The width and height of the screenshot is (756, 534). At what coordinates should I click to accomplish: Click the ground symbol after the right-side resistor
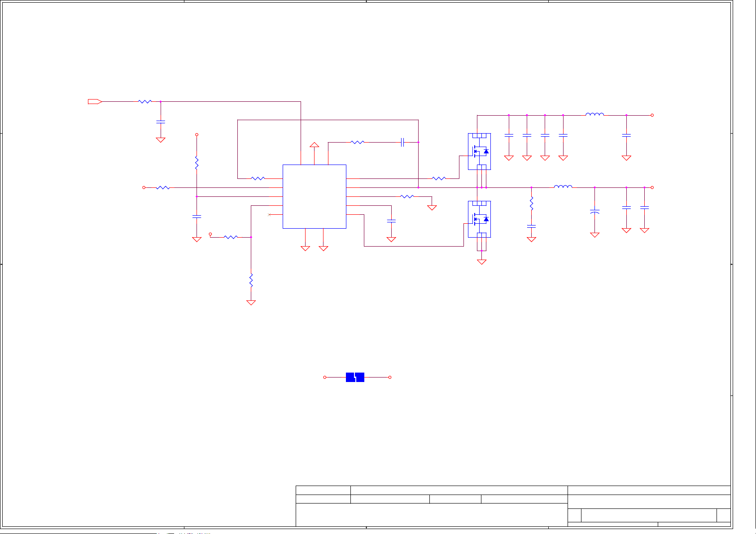[432, 208]
